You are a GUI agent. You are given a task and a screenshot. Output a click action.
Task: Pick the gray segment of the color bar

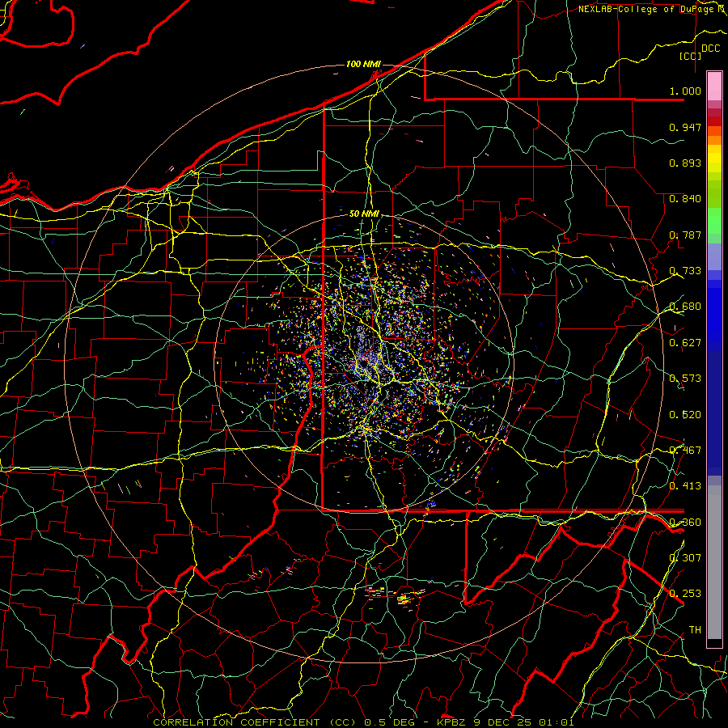point(714,562)
